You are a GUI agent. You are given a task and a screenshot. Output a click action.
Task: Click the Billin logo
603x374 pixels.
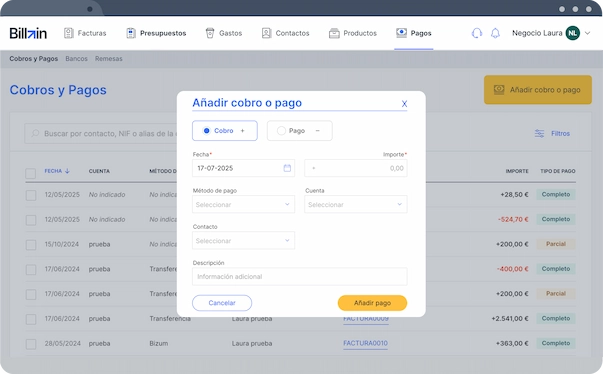click(x=28, y=33)
